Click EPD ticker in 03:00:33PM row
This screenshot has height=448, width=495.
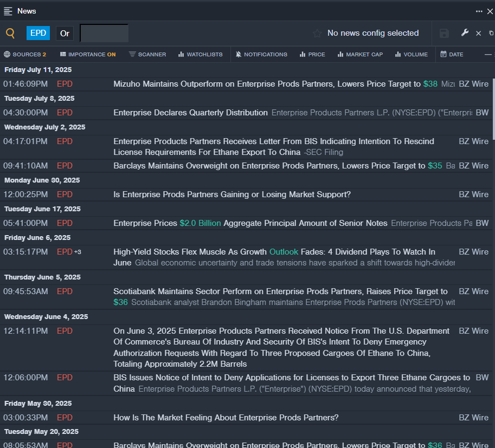[65, 418]
